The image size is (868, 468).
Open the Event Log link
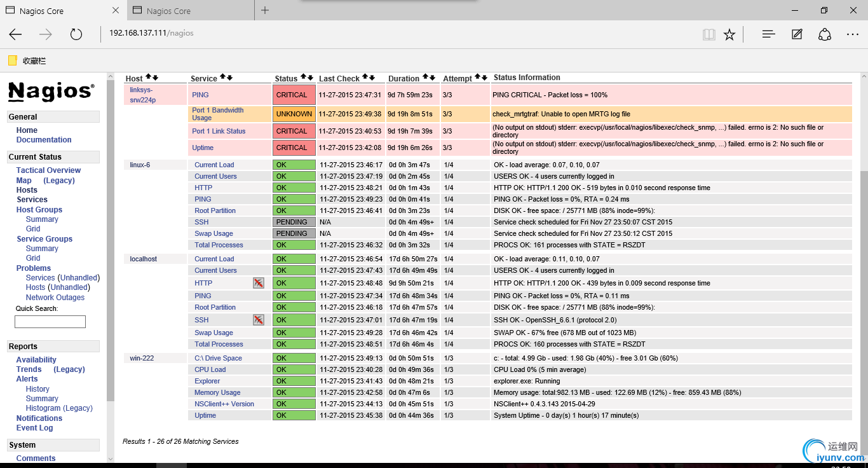click(35, 428)
